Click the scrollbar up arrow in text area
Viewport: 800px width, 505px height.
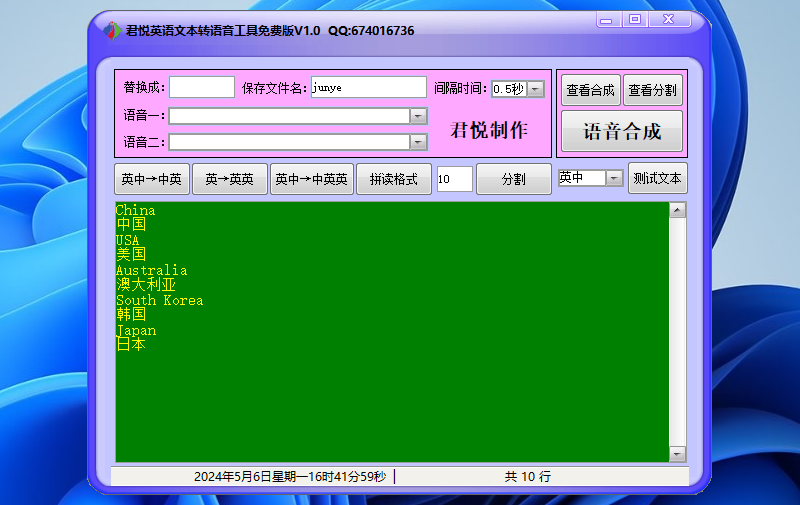click(x=678, y=210)
